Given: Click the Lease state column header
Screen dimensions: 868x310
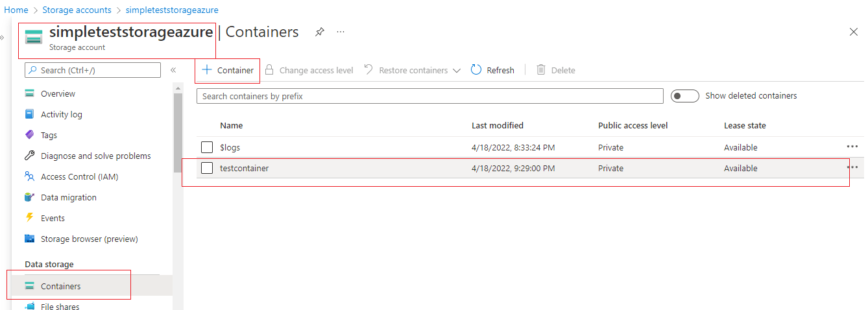Looking at the screenshot, I should [745, 125].
